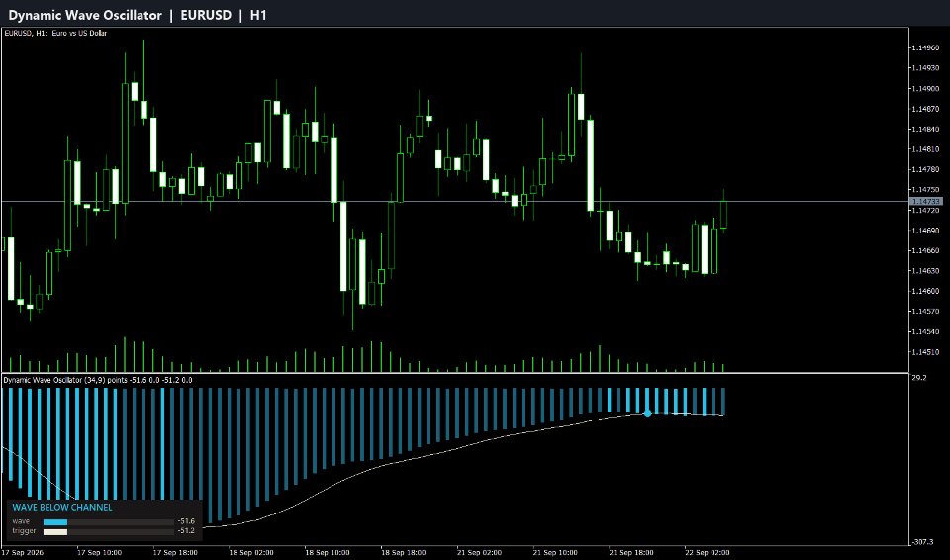Click the wave value '-51.6' in the panel
The height and width of the screenshot is (560, 950).
(x=186, y=521)
